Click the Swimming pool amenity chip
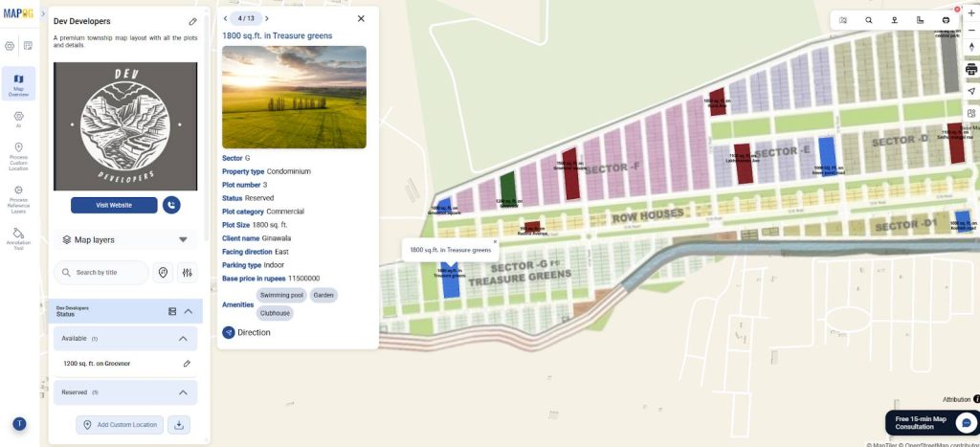 281,295
